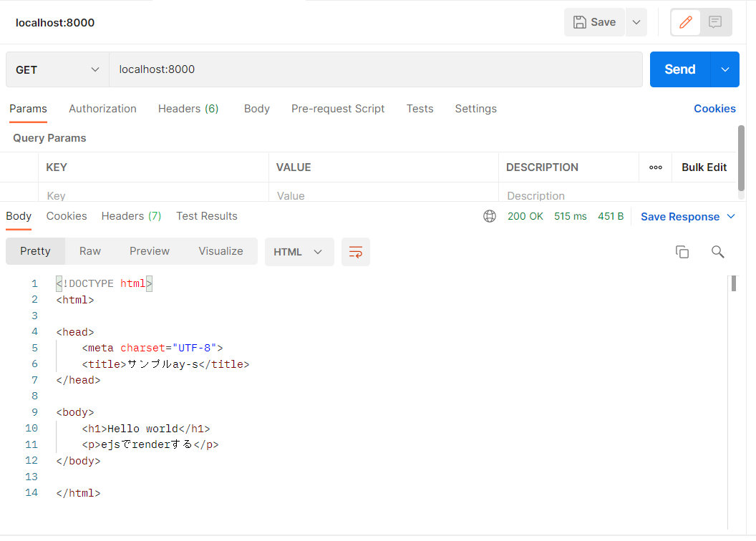This screenshot has height=541, width=756.
Task: Click the VALUE column header
Action: coord(294,167)
